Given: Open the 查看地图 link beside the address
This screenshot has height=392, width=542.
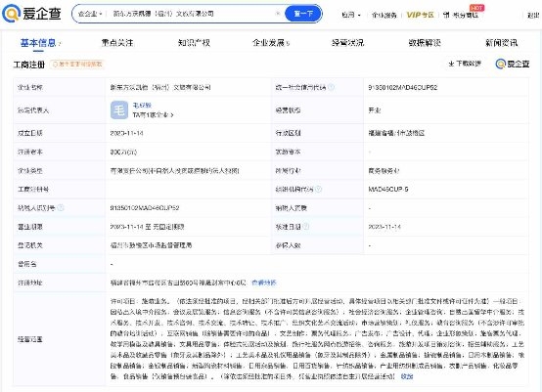Looking at the screenshot, I should click(x=264, y=283).
